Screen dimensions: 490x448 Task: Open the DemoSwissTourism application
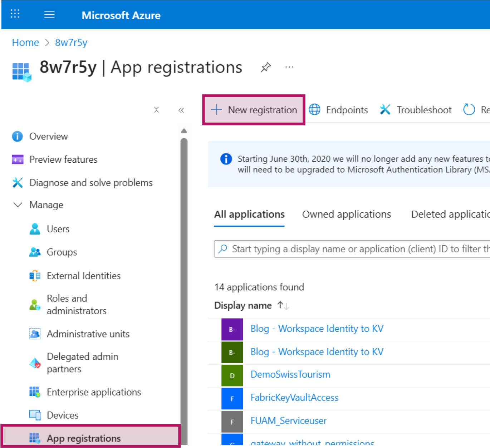(x=290, y=374)
